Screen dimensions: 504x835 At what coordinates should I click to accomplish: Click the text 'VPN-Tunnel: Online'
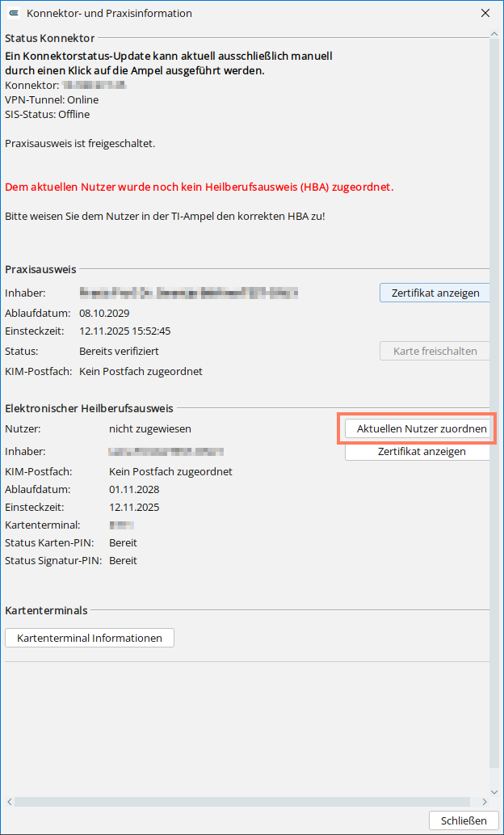coord(52,99)
